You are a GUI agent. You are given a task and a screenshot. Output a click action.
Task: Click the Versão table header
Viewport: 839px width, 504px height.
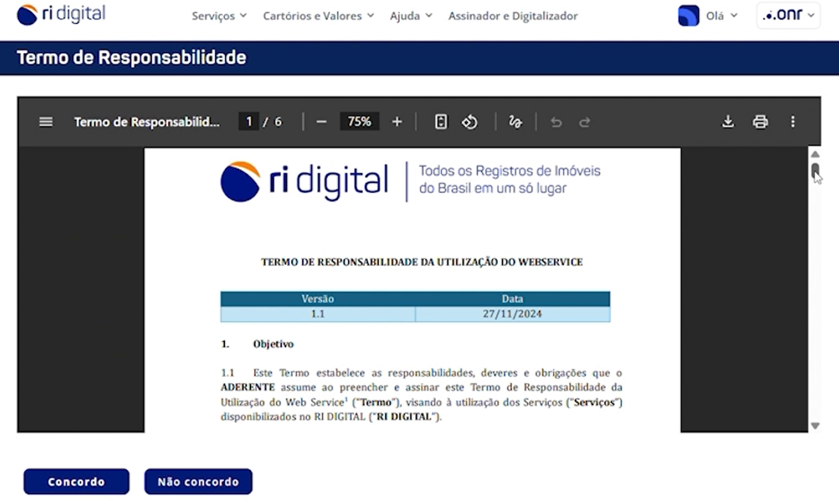(318, 299)
